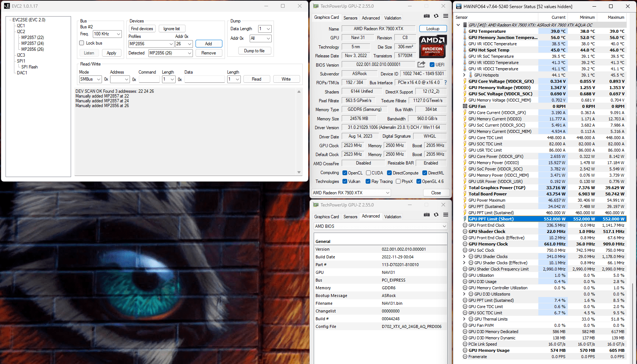Click the GPU Memory Clock icon
The image size is (637, 364).
pos(465,244)
